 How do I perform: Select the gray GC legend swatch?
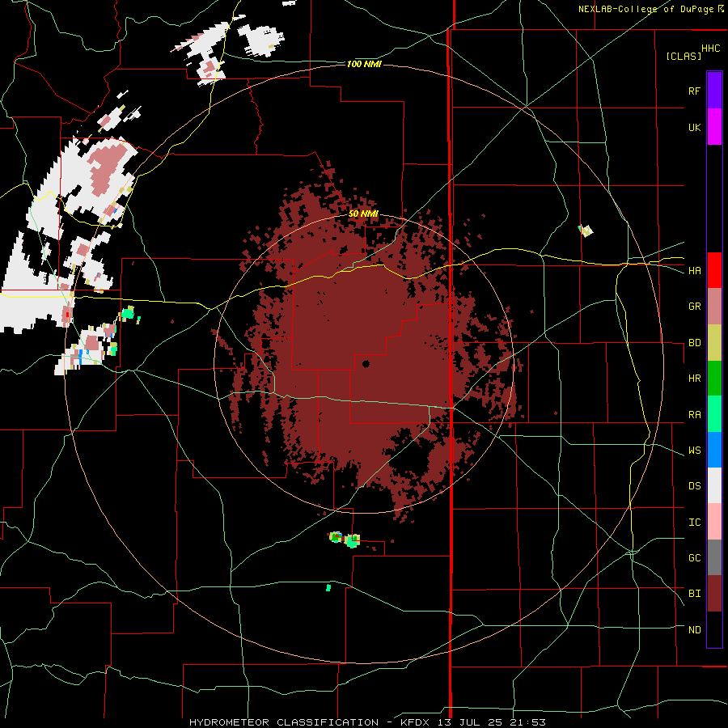click(714, 557)
